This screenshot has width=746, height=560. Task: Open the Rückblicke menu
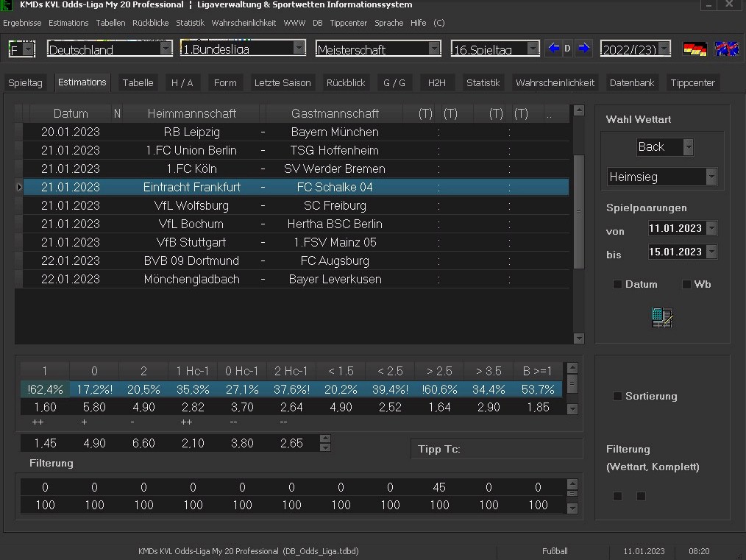coord(150,23)
